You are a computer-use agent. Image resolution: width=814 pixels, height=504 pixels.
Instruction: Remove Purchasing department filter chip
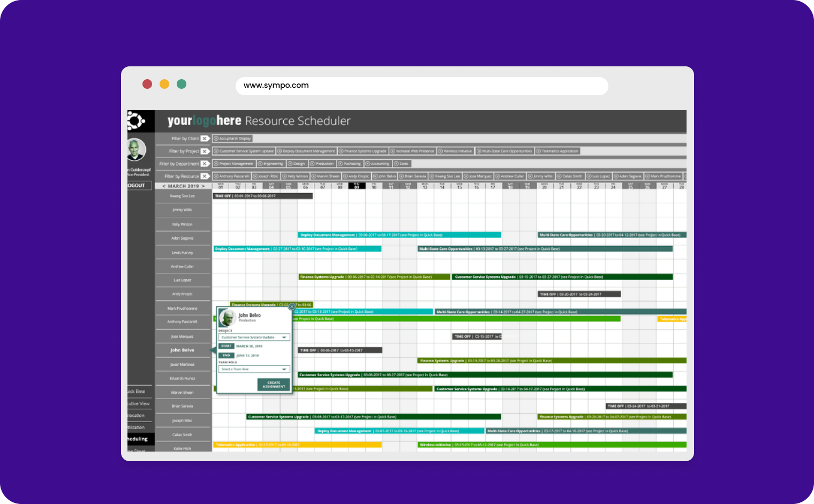point(340,164)
